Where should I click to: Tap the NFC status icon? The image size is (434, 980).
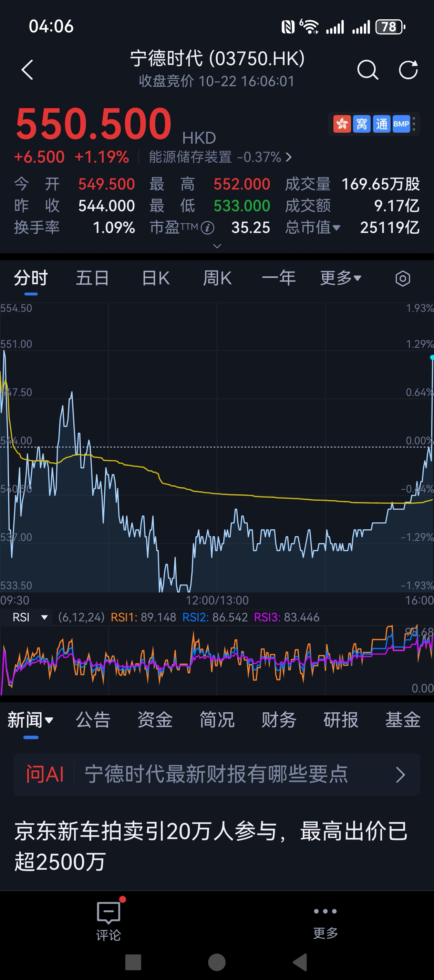(x=288, y=27)
